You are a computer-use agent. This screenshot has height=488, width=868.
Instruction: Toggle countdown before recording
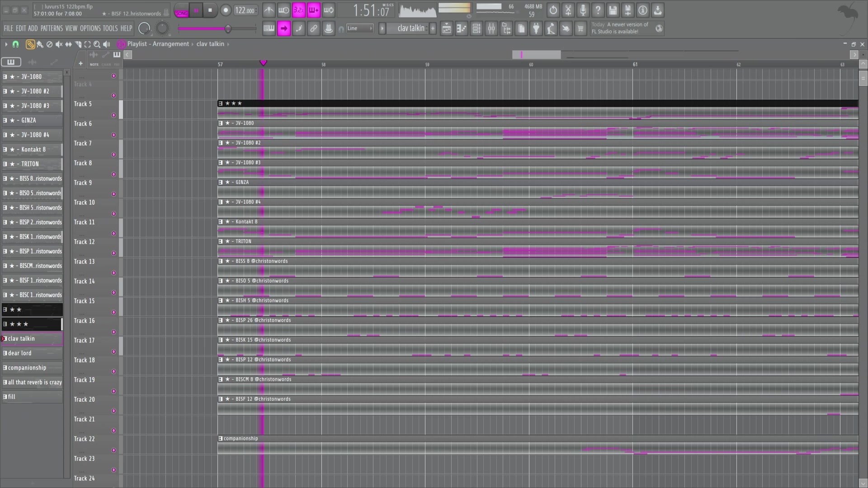pyautogui.click(x=299, y=10)
